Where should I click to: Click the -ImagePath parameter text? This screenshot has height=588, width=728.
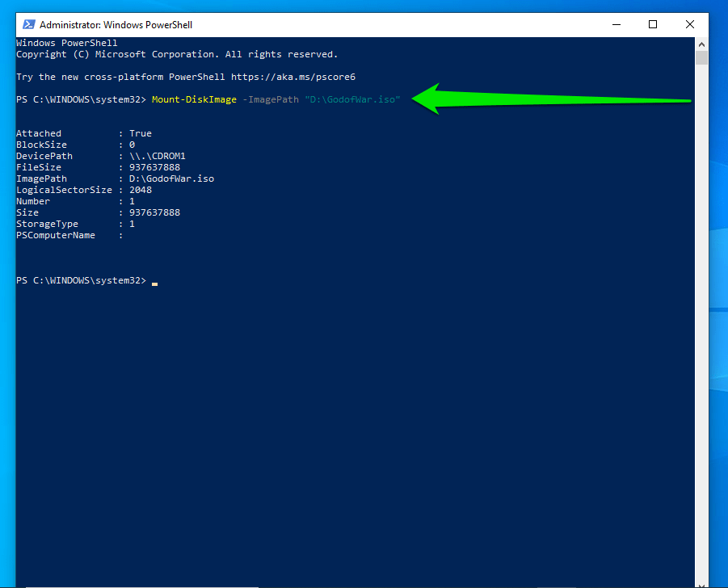[x=271, y=99]
